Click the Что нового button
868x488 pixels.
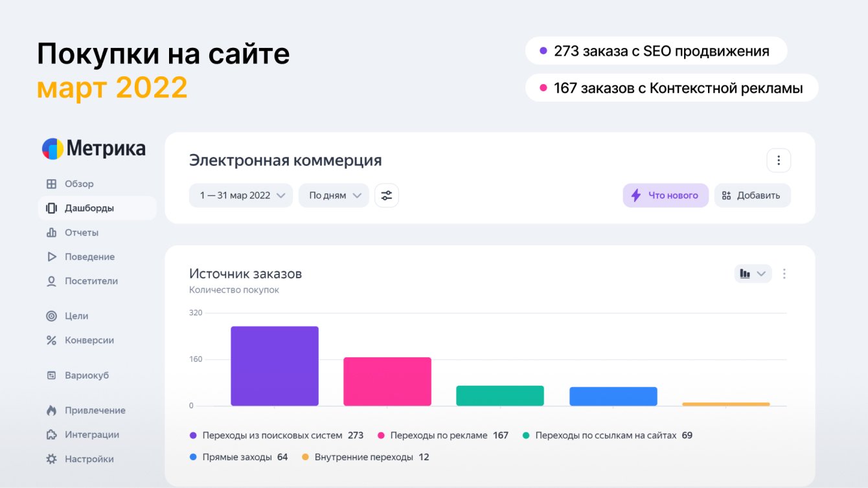[x=666, y=195]
